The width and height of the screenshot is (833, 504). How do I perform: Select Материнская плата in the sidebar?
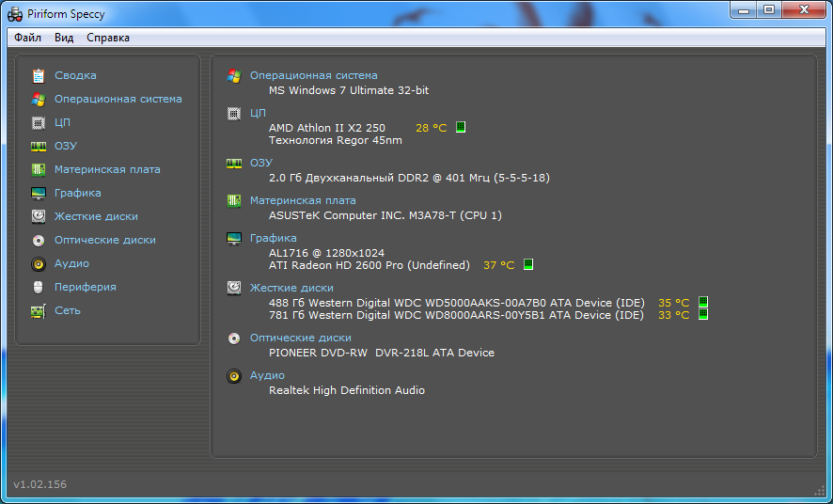(x=107, y=169)
